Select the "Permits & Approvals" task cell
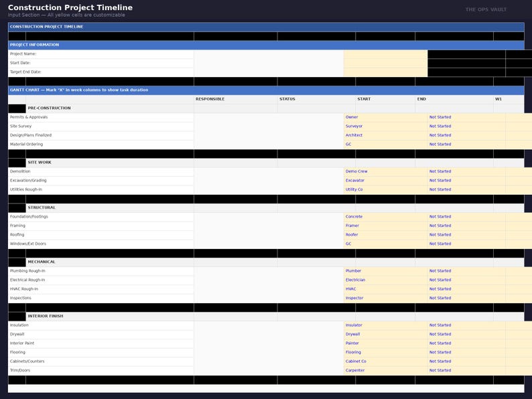 click(101, 117)
